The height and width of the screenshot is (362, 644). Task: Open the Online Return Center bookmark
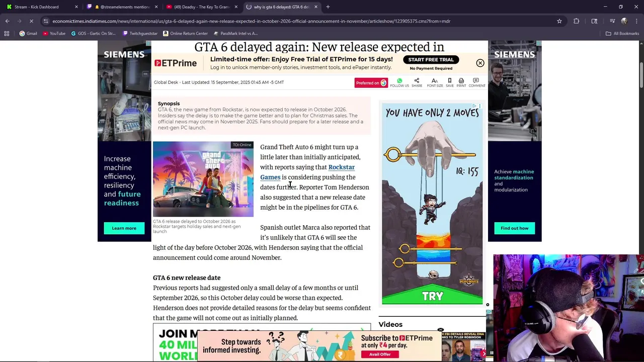click(185, 34)
